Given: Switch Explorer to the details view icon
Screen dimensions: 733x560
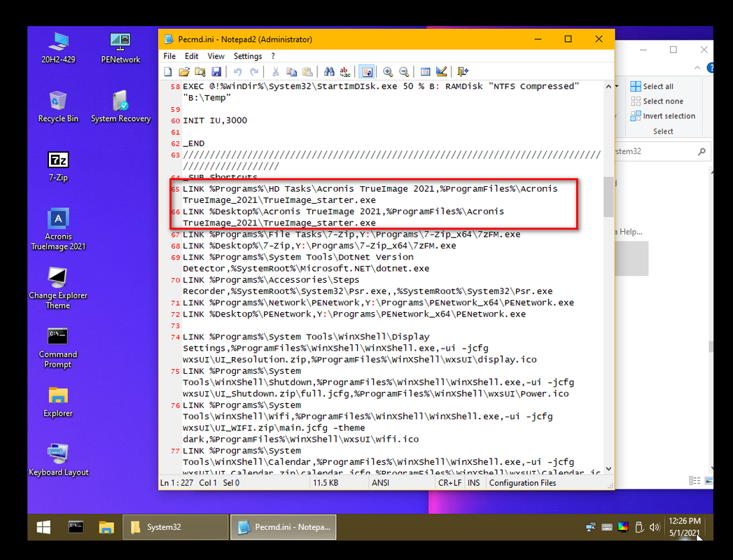Looking at the screenshot, I should point(694,480).
